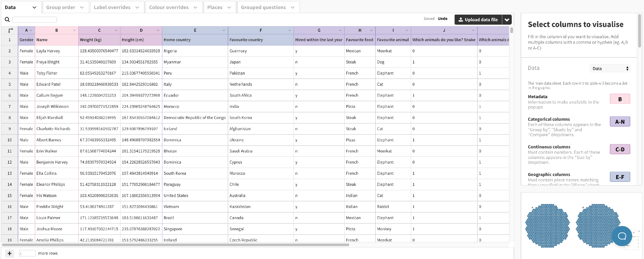644x259 pixels.
Task: Switch to the Colour overrides tab
Action: click(x=169, y=7)
